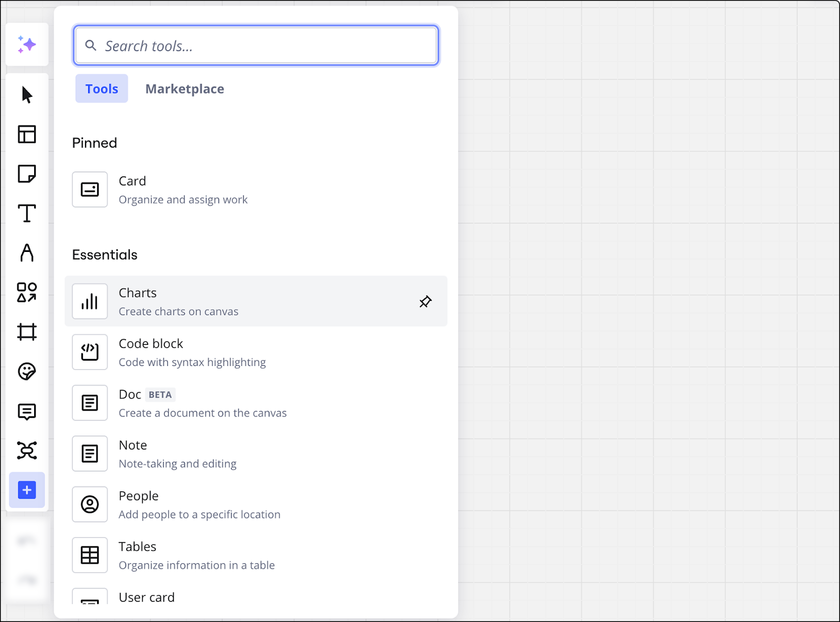Close the plus more-tools panel
This screenshot has width=840, height=622.
click(x=27, y=490)
